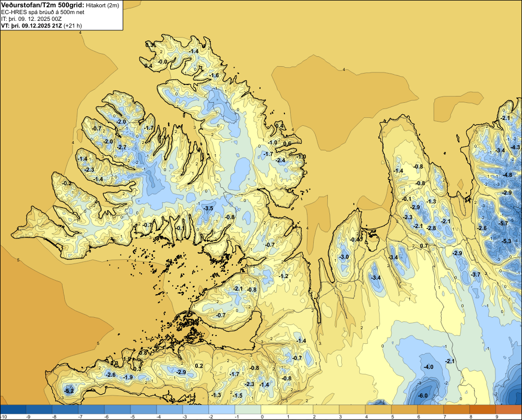Screen dimensions: 522x420
Task: Click the legend tick label '-10'
Action: pyautogui.click(x=4, y=417)
